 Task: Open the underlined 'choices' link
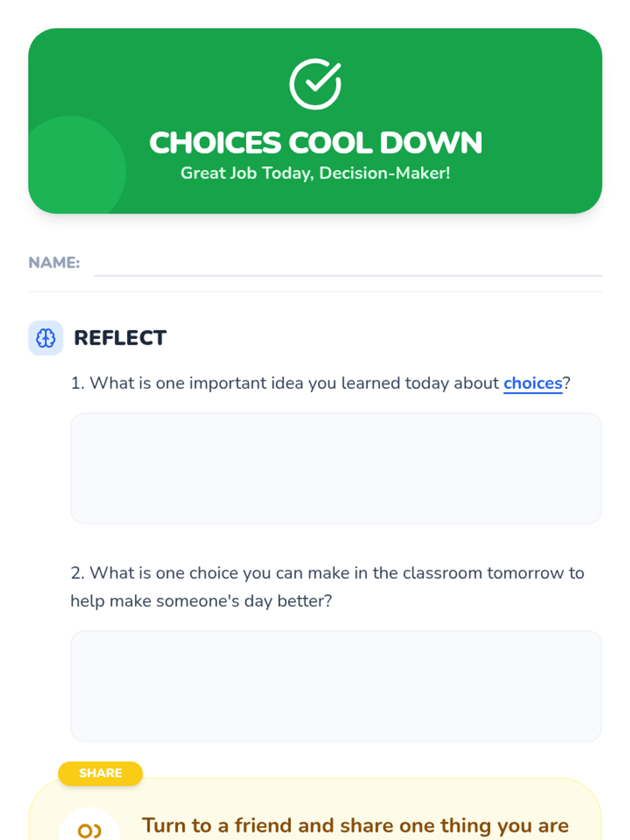[x=532, y=383]
